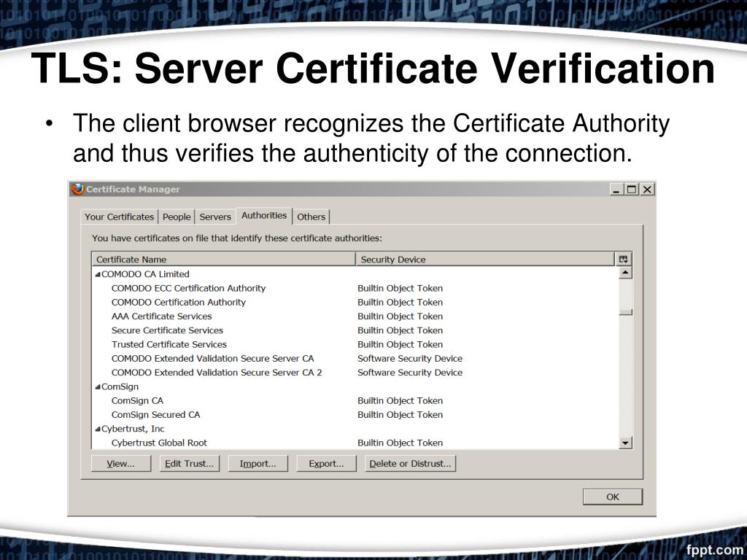Select the Authorities tab
The height and width of the screenshot is (560, 747).
[x=264, y=215]
